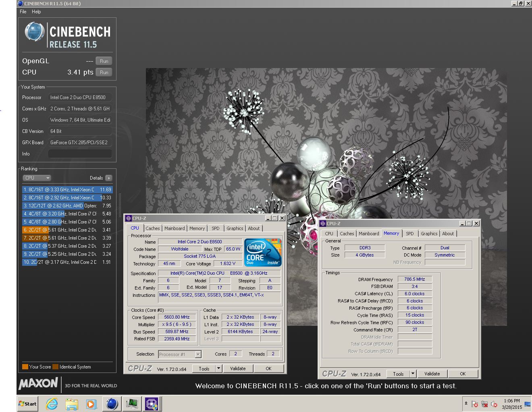Image resolution: width=532 pixels, height=412 pixels.
Task: Switch to Graphics tab in left CPU-Z window
Action: point(235,228)
